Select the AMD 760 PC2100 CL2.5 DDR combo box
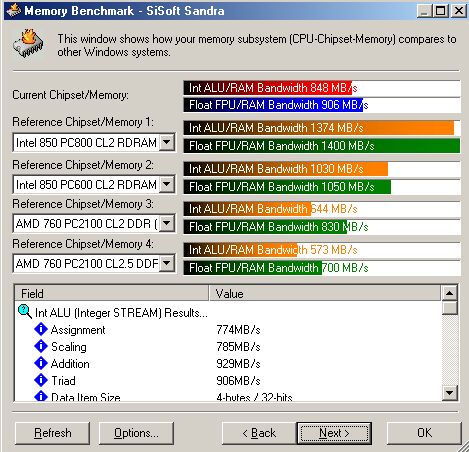 [x=94, y=263]
